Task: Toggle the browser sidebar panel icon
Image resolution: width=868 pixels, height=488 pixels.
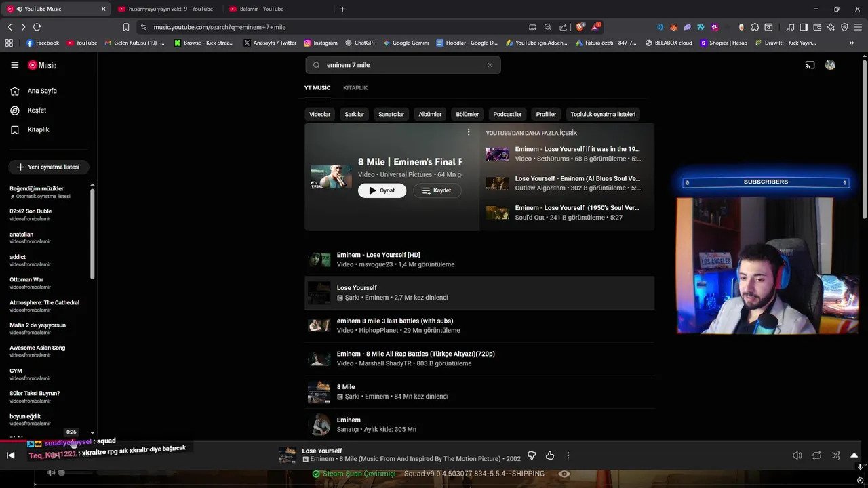Action: (x=804, y=27)
